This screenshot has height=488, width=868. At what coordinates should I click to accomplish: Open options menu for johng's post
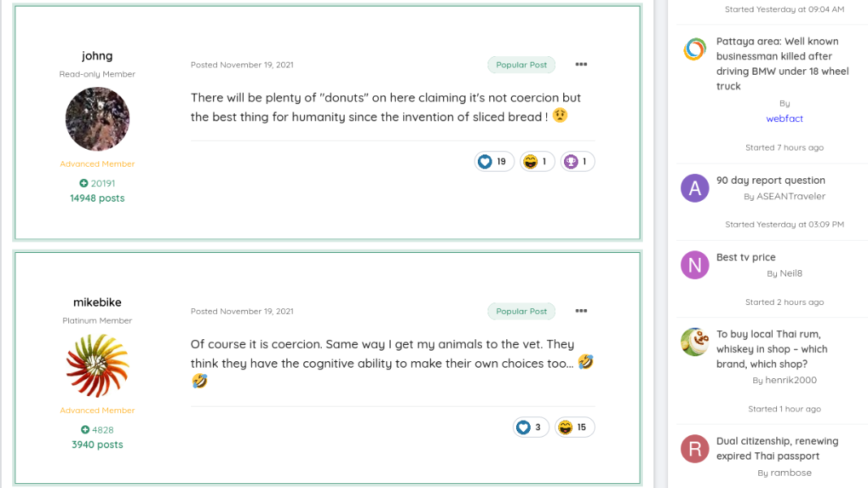[580, 65]
